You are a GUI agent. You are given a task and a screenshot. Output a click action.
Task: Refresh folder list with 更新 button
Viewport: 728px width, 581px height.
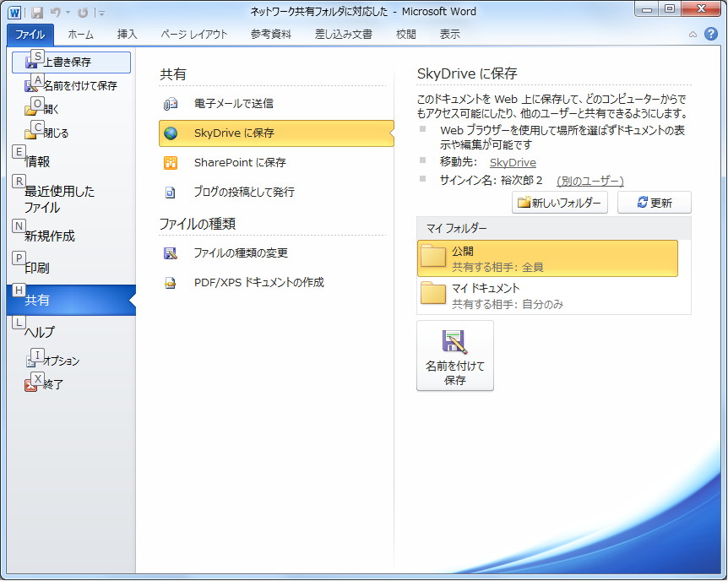655,202
